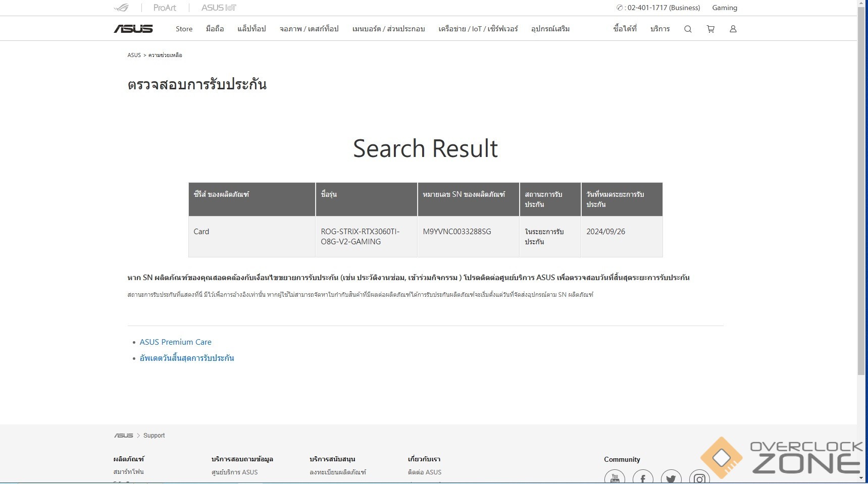Open the ROG logo link
Image resolution: width=868 pixels, height=484 pixels.
point(121,8)
